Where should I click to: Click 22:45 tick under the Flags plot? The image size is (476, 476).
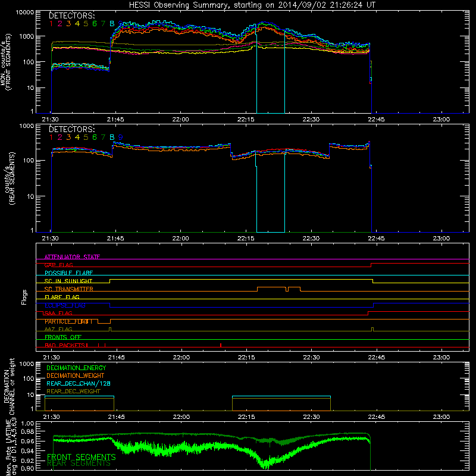pyautogui.click(x=377, y=358)
